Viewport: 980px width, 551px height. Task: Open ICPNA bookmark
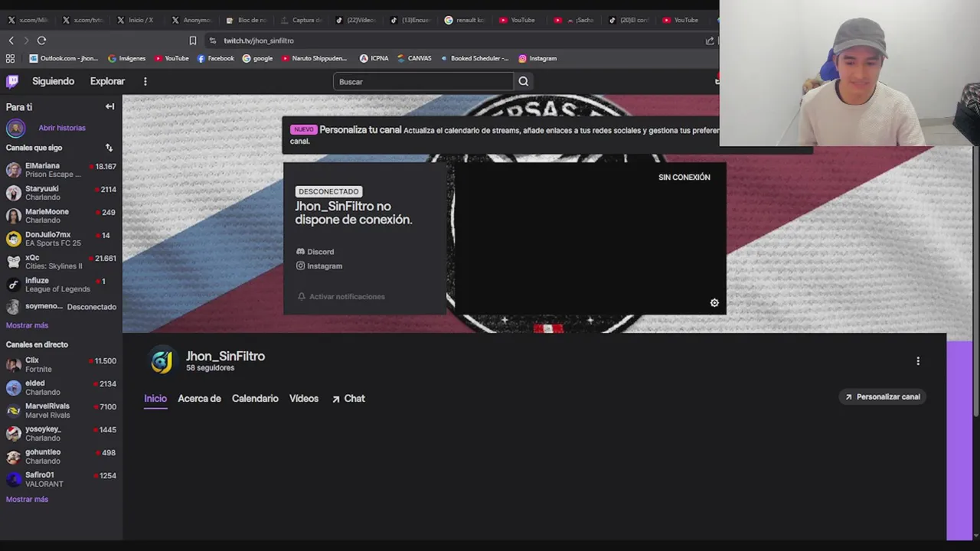click(374, 58)
